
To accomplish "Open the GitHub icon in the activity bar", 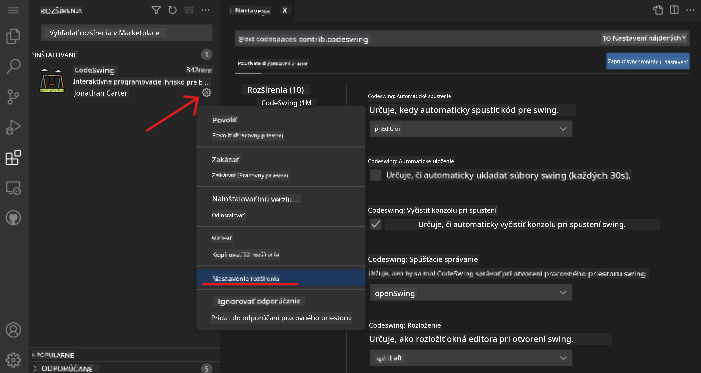I will point(13,218).
